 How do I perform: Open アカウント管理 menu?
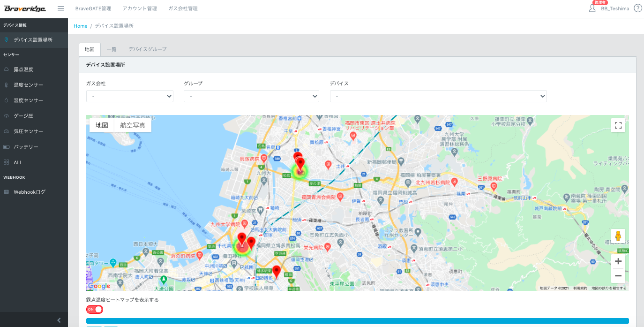coord(140,8)
